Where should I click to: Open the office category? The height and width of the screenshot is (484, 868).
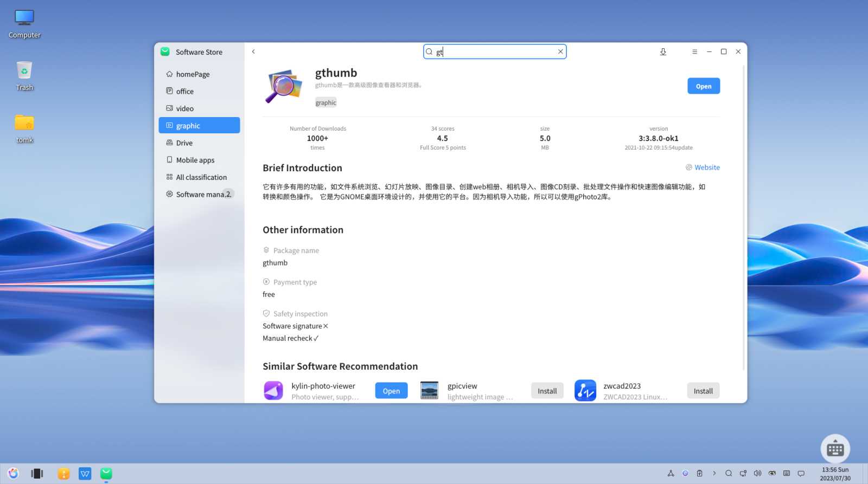pyautogui.click(x=199, y=91)
